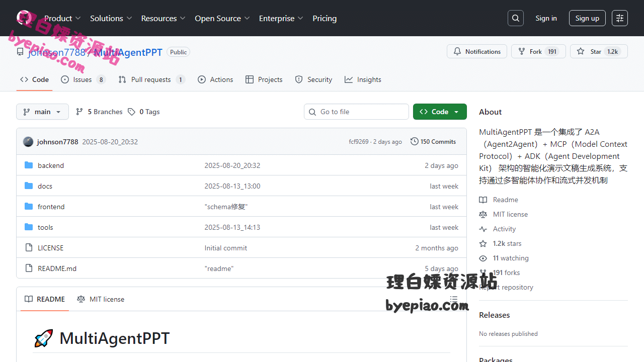This screenshot has width=644, height=362.
Task: Click the docs folder icon
Action: pos(29,186)
